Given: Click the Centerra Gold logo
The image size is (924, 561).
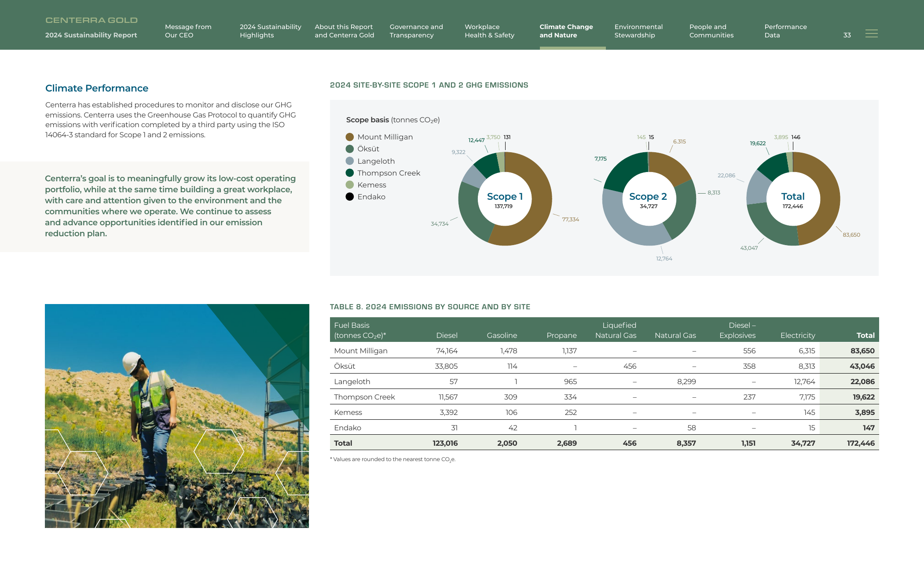Looking at the screenshot, I should 92,20.
